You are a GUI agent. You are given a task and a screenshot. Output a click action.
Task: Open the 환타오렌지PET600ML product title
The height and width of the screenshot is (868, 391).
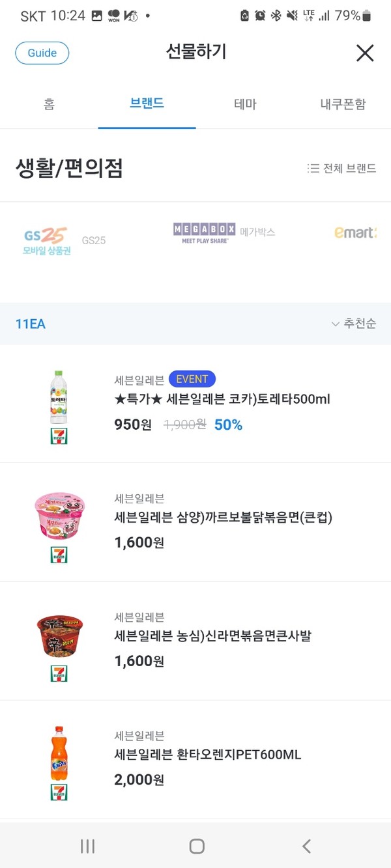[208, 755]
